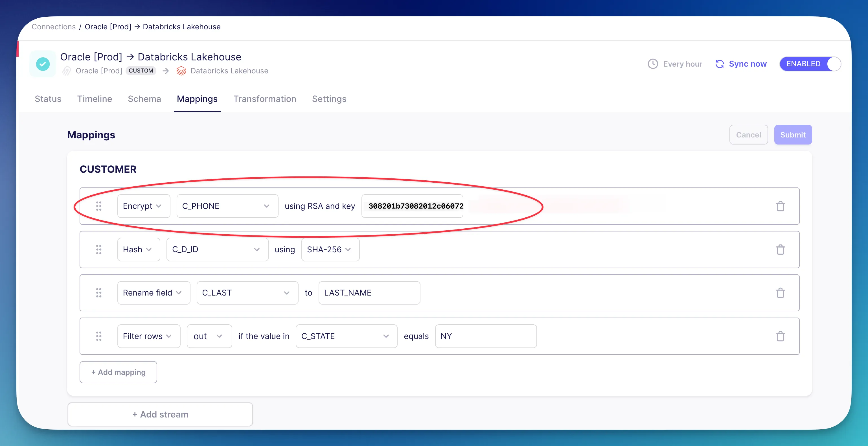This screenshot has width=868, height=446.
Task: Click the Databricks Lakehouse logo icon
Action: coord(181,71)
